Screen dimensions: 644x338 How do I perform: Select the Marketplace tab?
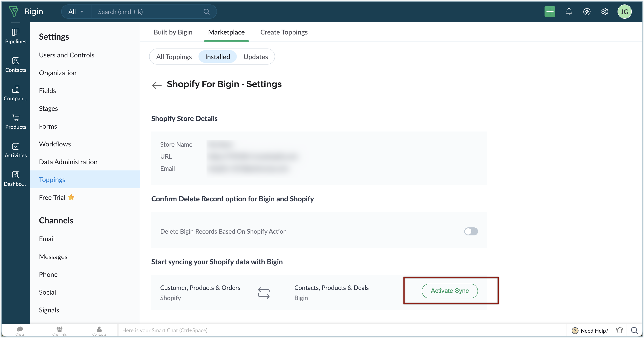(226, 32)
